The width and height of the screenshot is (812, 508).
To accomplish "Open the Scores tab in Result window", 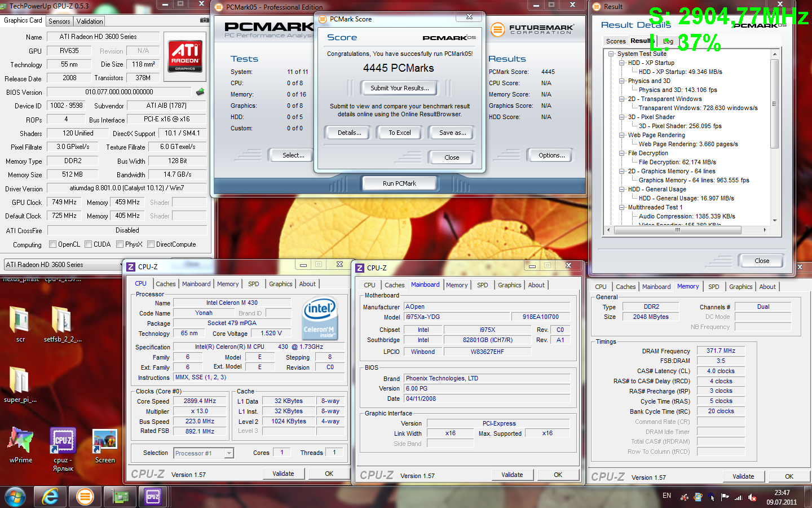I will click(615, 41).
